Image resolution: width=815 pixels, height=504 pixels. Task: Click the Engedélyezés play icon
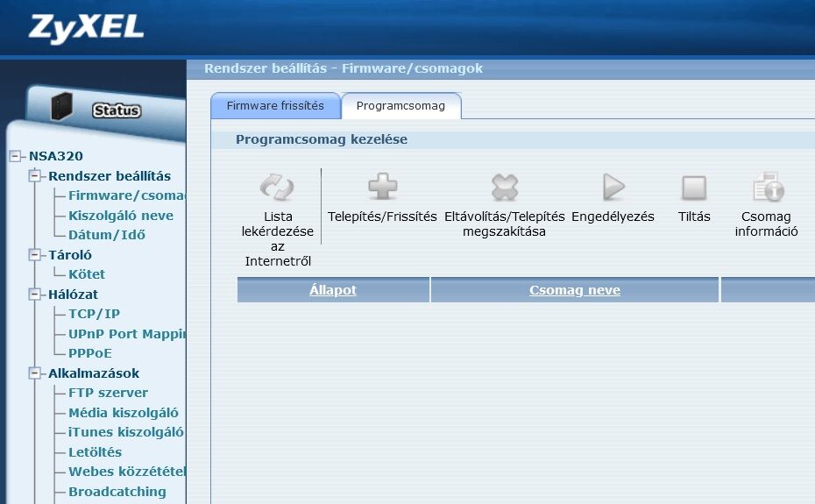point(613,187)
